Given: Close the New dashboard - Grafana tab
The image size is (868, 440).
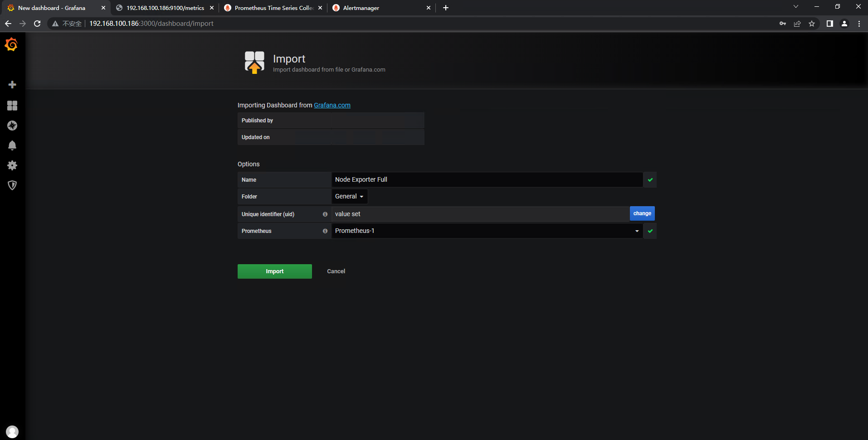Looking at the screenshot, I should (103, 8).
